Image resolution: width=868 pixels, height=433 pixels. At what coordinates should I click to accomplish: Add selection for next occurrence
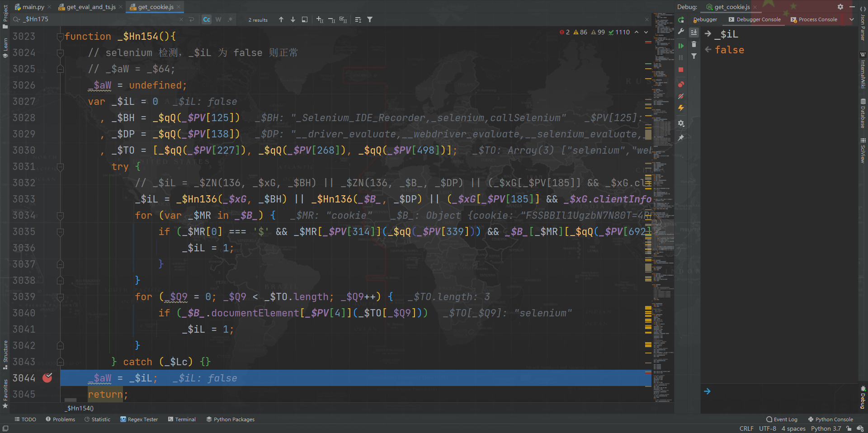tap(320, 19)
